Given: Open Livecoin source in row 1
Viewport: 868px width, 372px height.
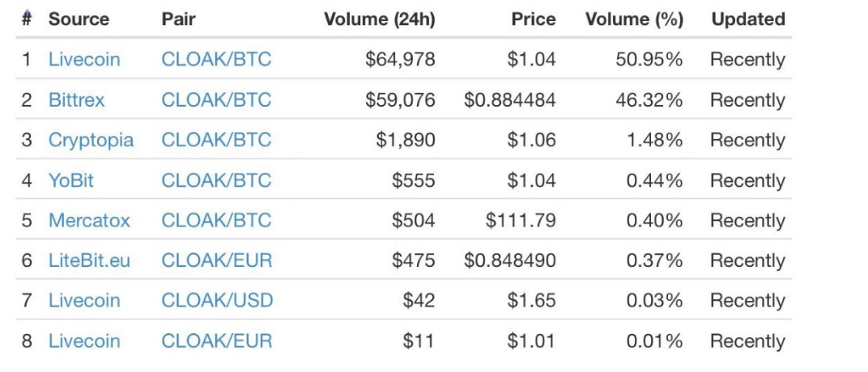Looking at the screenshot, I should (84, 59).
